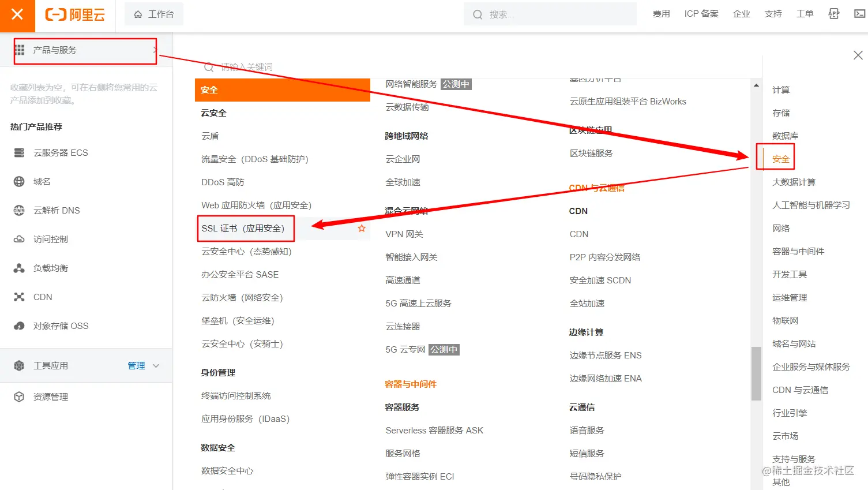
Task: Select 大数据计算 category
Action: (x=794, y=182)
